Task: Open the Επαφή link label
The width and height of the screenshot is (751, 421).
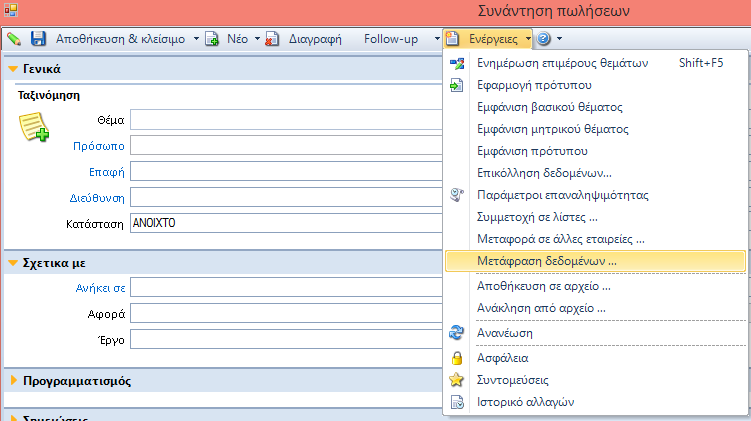Action: [107, 172]
